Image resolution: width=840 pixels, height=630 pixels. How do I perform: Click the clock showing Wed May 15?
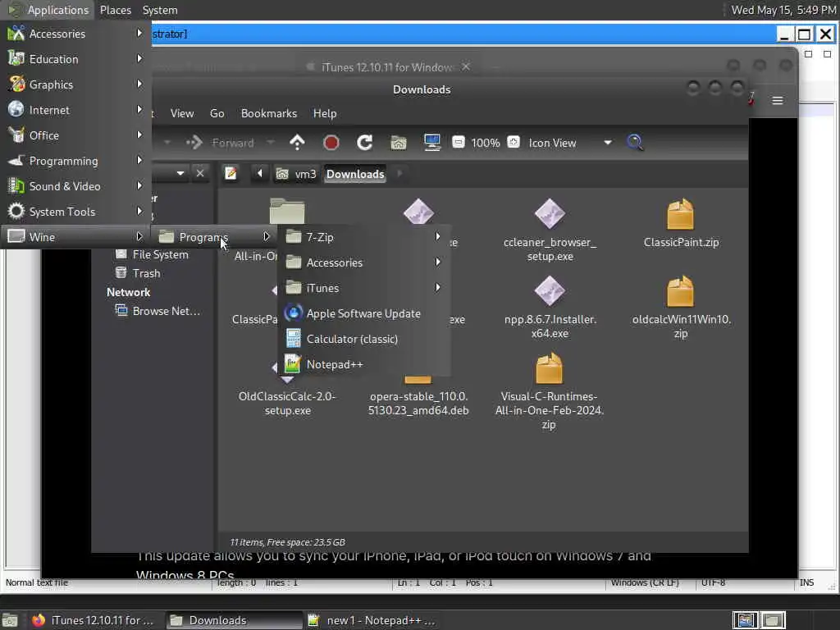783,10
